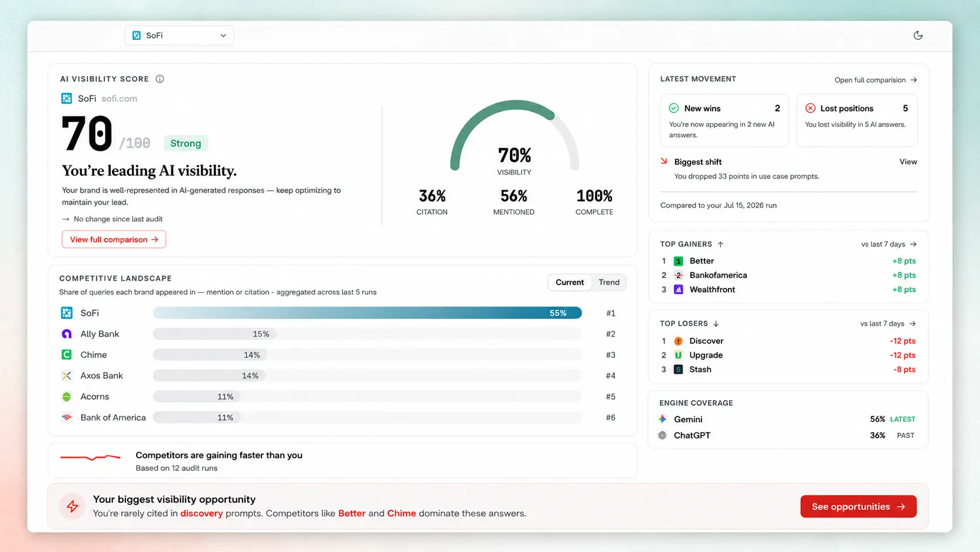
Task: Click Biggest shift down-arrow icon
Action: click(x=664, y=161)
